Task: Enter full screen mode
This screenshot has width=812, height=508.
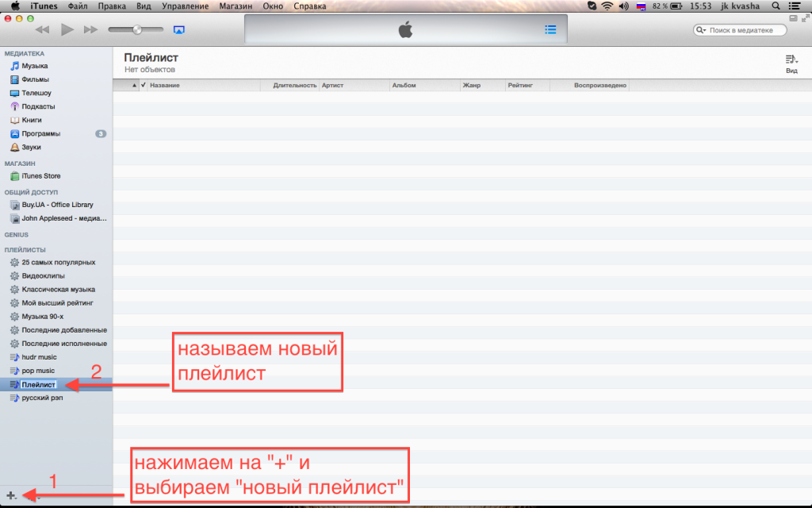Action: point(806,18)
